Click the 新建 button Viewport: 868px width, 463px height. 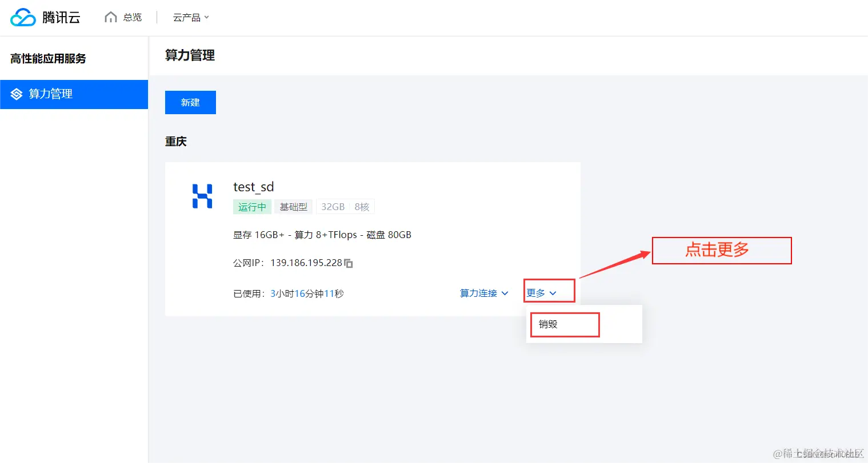click(x=190, y=102)
